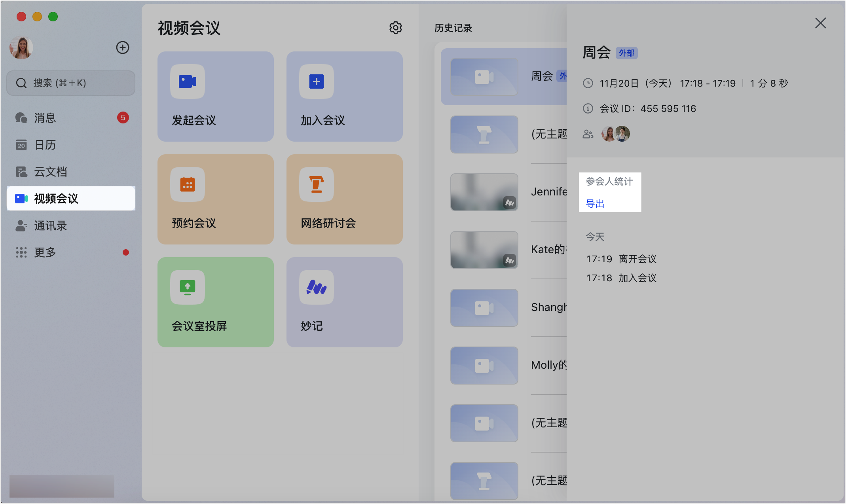Click the clock icon beside meeting date
This screenshot has width=846, height=504.
[588, 83]
